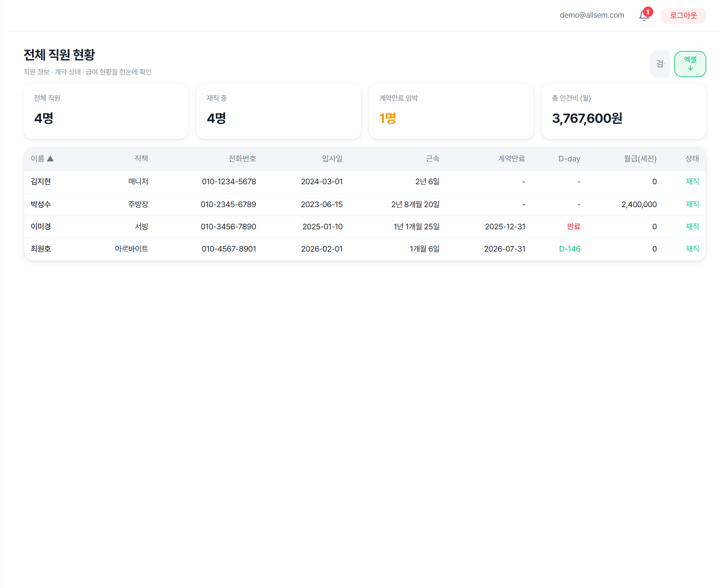Select the 박성수 employee row
722x588 pixels.
[41, 204]
